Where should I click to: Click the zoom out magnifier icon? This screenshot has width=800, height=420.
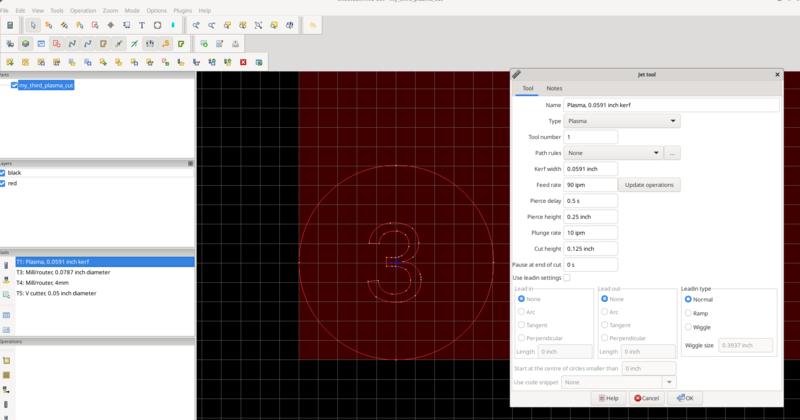click(x=211, y=25)
